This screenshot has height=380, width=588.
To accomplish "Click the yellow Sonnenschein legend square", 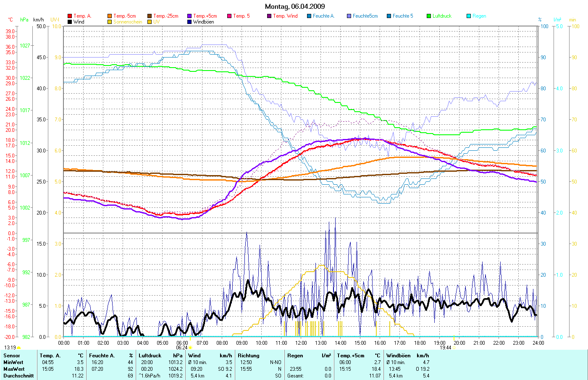I will click(x=110, y=22).
